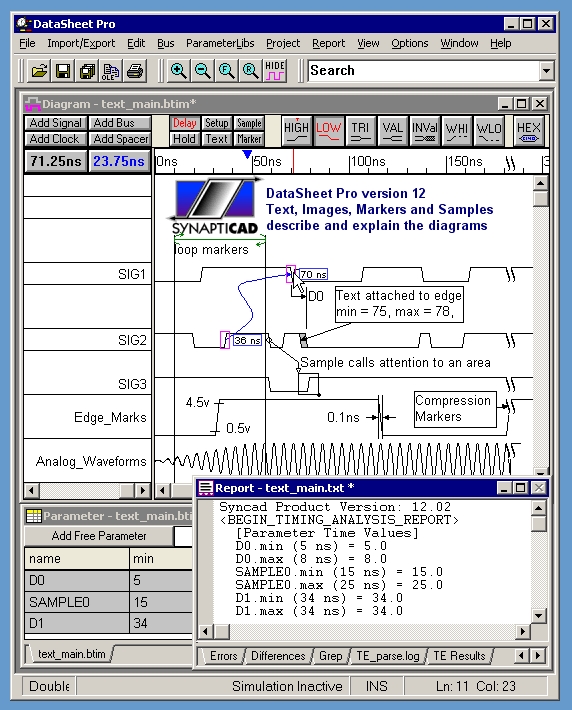Select the WLO weak low waveform button
Viewport: 572px width, 710px height.
[489, 131]
